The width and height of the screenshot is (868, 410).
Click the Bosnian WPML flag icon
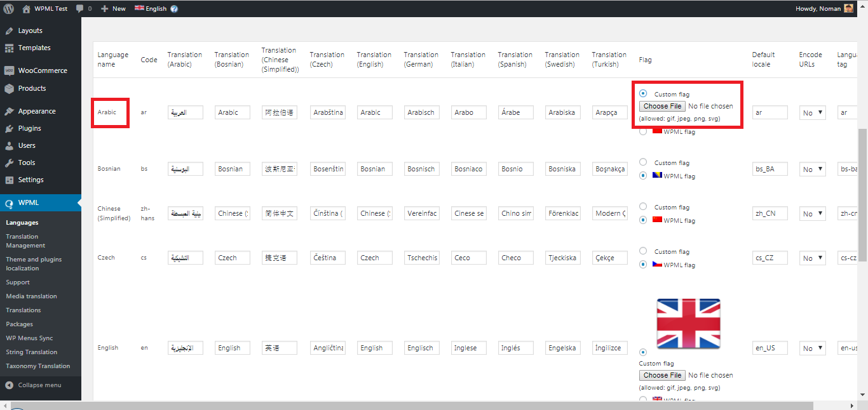coord(657,175)
